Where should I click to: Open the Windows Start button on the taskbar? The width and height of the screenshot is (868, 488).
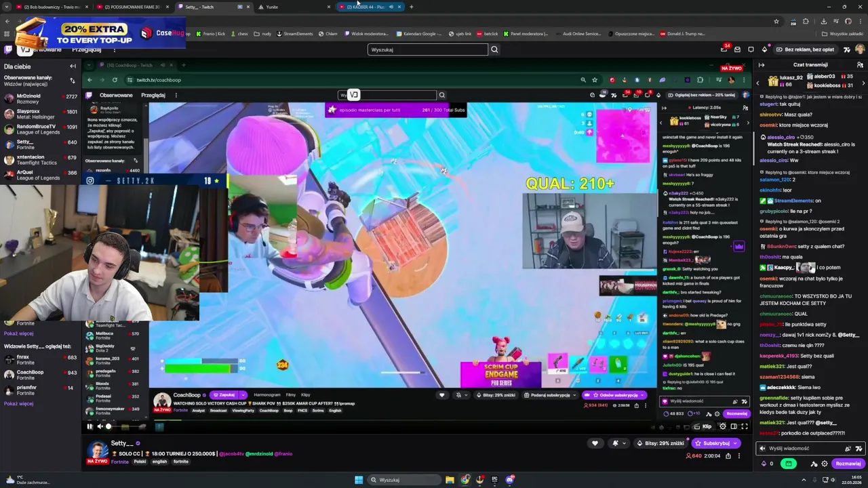click(x=359, y=480)
